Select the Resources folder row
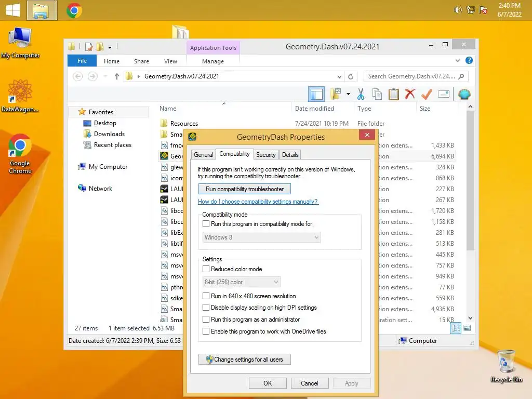The height and width of the screenshot is (399, 532). (307, 124)
